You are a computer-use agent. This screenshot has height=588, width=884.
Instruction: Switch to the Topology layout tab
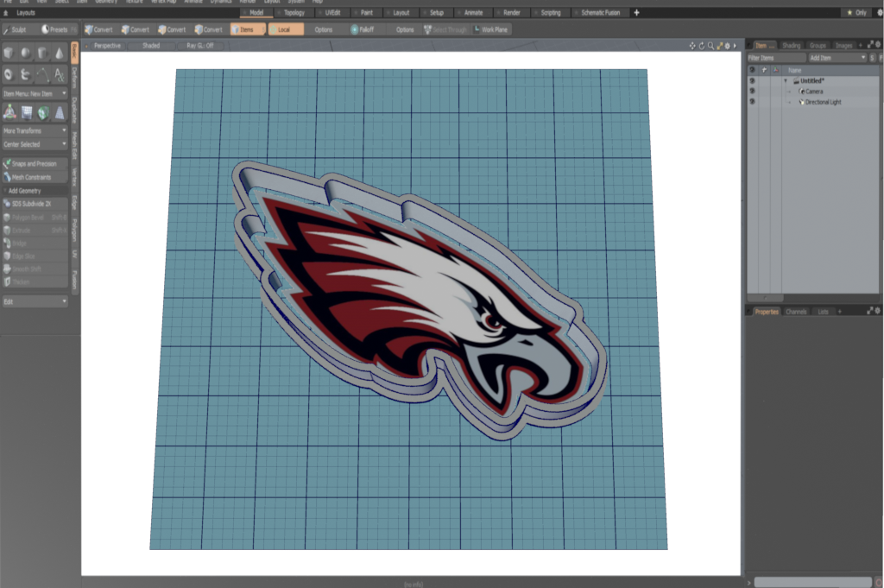click(x=289, y=13)
